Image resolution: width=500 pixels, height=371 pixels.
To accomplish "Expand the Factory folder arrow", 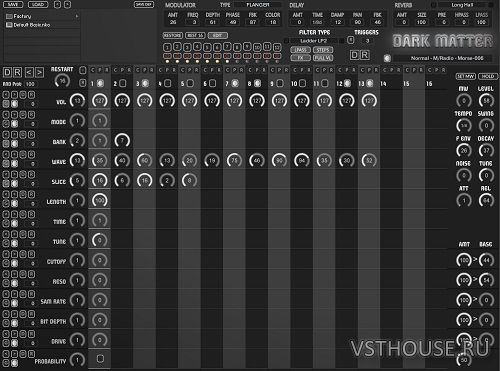I will [77, 16].
